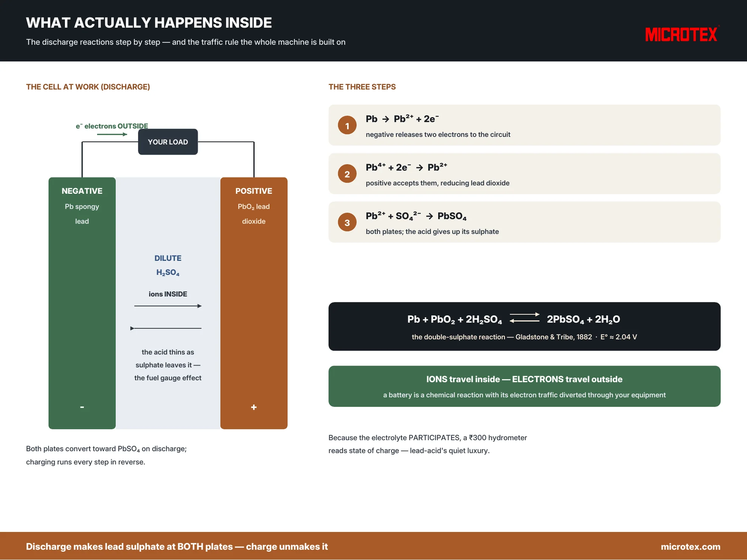The height and width of the screenshot is (560, 747).
Task: Click the step 1 number badge
Action: click(x=347, y=125)
